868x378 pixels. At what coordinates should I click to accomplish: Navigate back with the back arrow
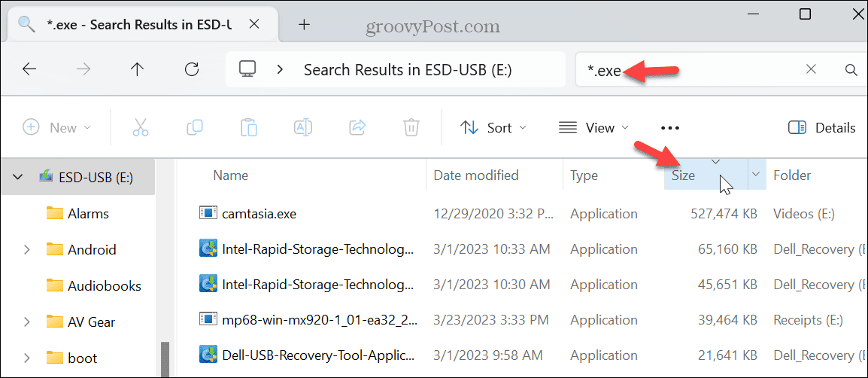(29, 70)
